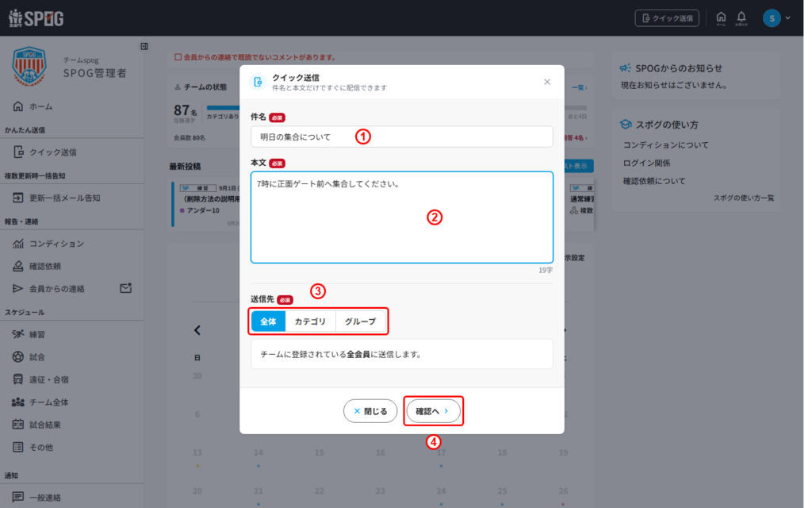This screenshot has width=812, height=508.
Task: Select グループ as recipient
Action: 361,321
